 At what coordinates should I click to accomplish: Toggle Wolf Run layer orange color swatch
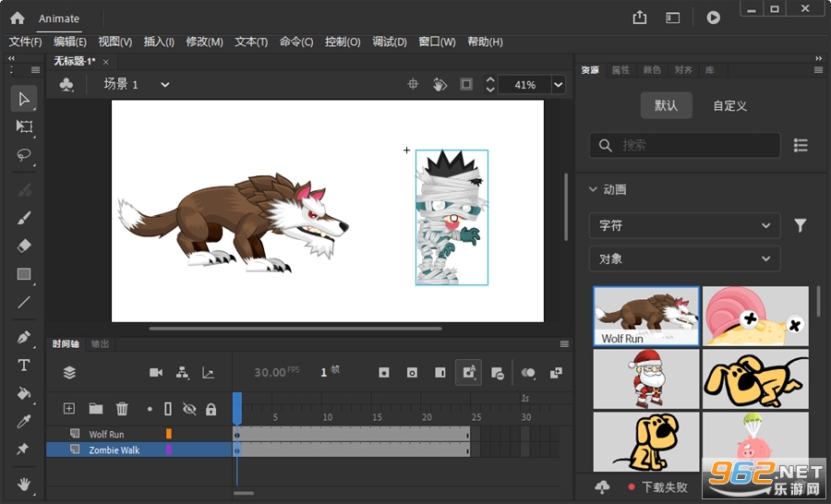pos(169,434)
